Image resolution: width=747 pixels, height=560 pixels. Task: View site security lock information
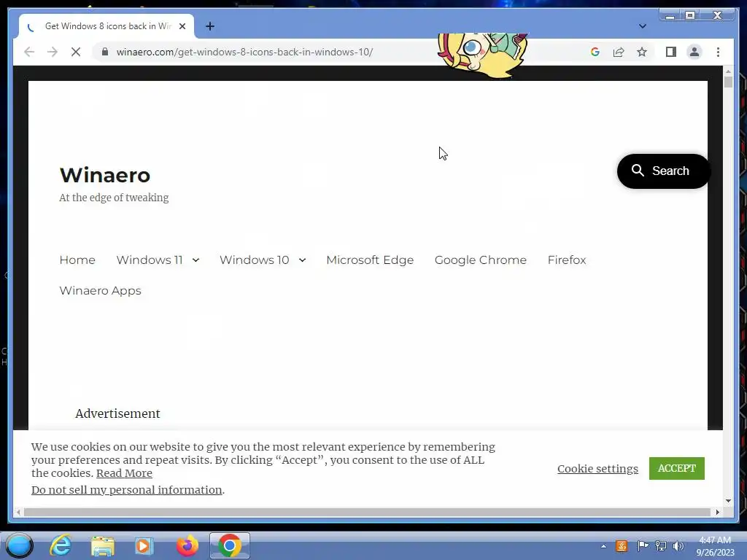tap(105, 52)
